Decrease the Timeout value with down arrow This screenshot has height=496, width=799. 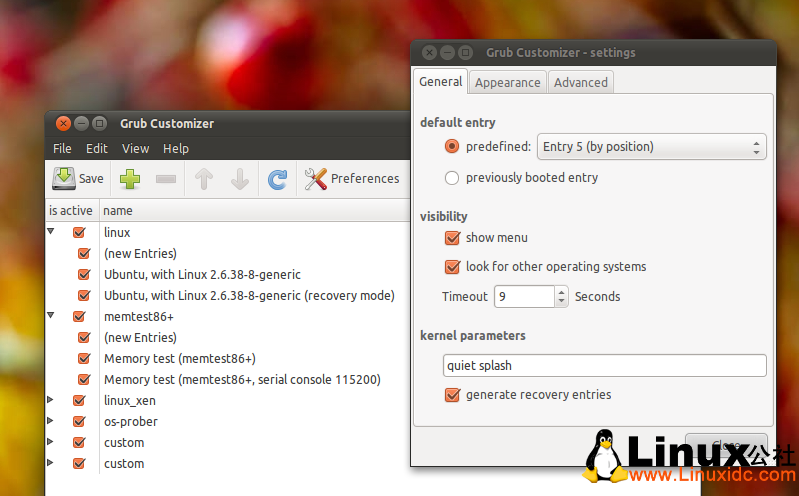[561, 301]
